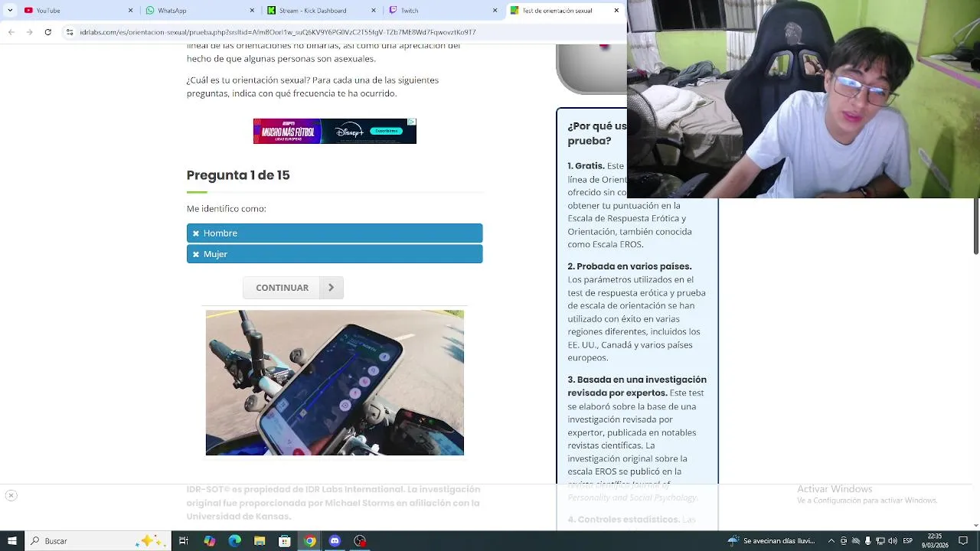
Task: Go forward in browser history
Action: click(x=29, y=32)
